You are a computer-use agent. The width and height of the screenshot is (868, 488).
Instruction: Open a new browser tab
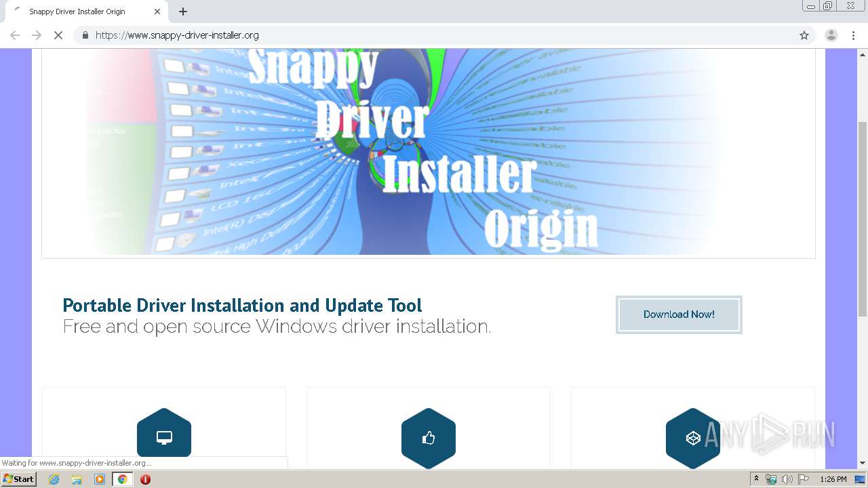click(183, 12)
